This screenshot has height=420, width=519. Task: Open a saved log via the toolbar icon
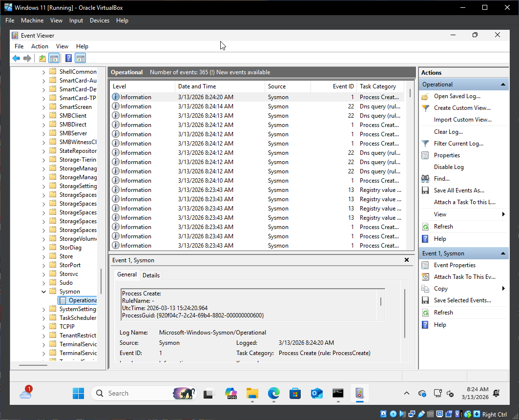click(x=42, y=58)
